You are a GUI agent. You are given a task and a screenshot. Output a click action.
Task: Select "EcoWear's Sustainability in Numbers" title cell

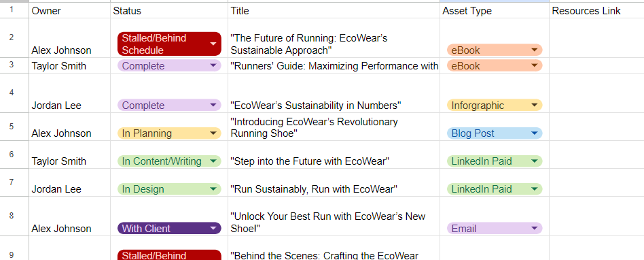click(334, 93)
